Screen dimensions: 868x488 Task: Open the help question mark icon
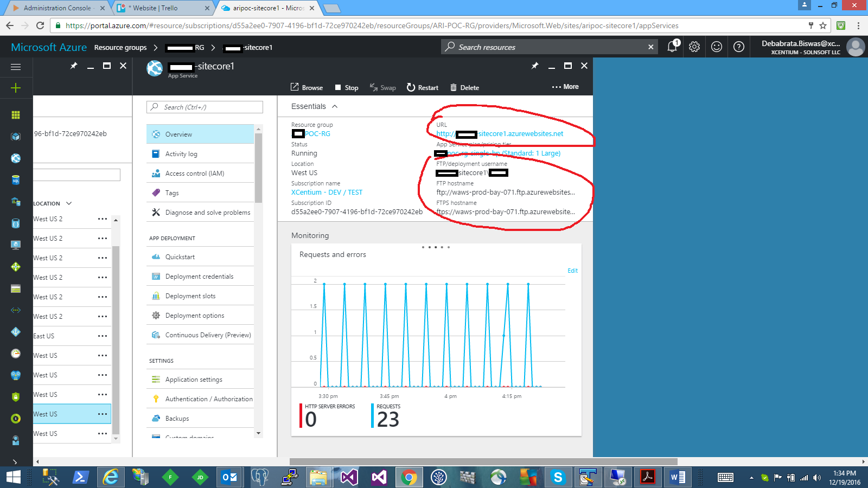[739, 47]
